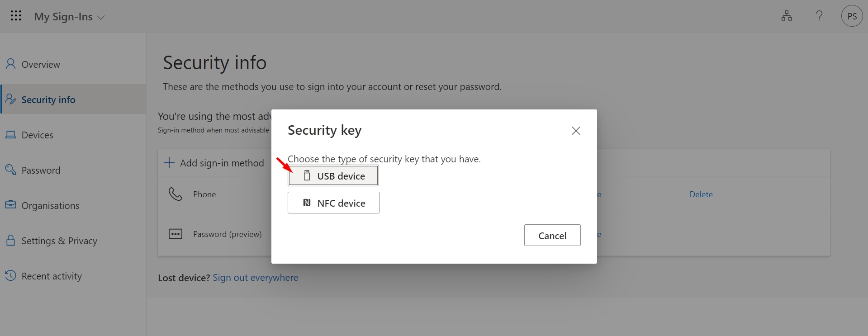
Task: Open the app launcher grid icon
Action: (x=16, y=16)
